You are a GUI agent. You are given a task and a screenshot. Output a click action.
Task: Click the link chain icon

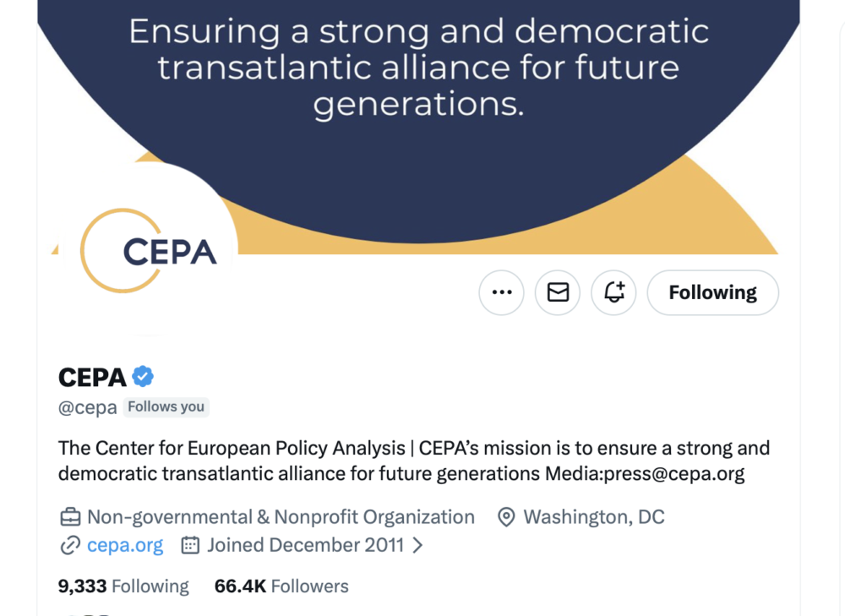click(69, 545)
